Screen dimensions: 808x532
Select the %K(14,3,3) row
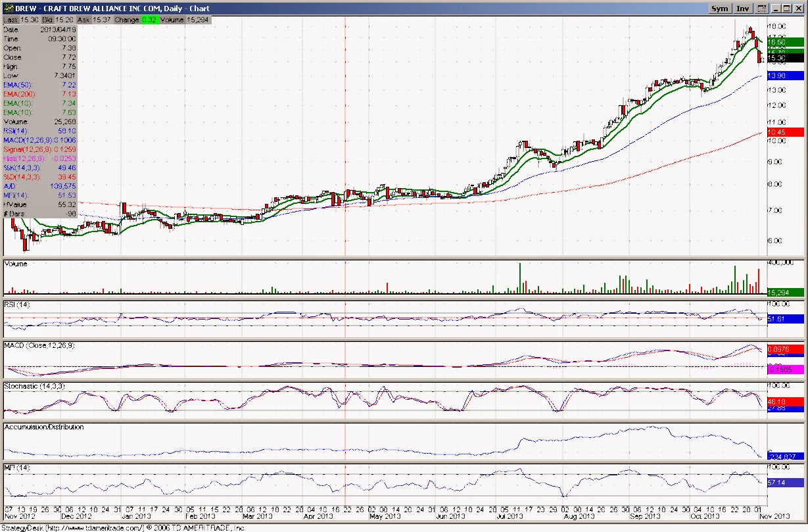[x=40, y=167]
